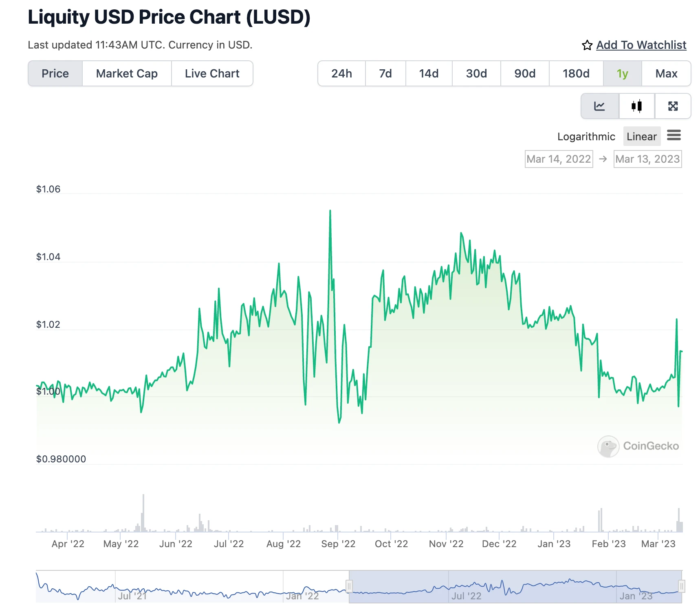This screenshot has width=700, height=614.
Task: Select the Price tab
Action: coord(55,73)
